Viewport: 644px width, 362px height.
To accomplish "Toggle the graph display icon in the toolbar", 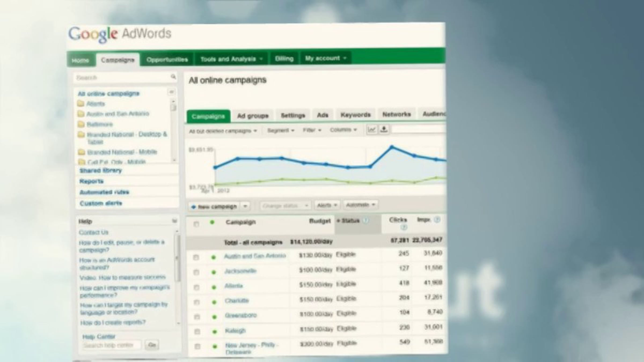I will [x=372, y=130].
